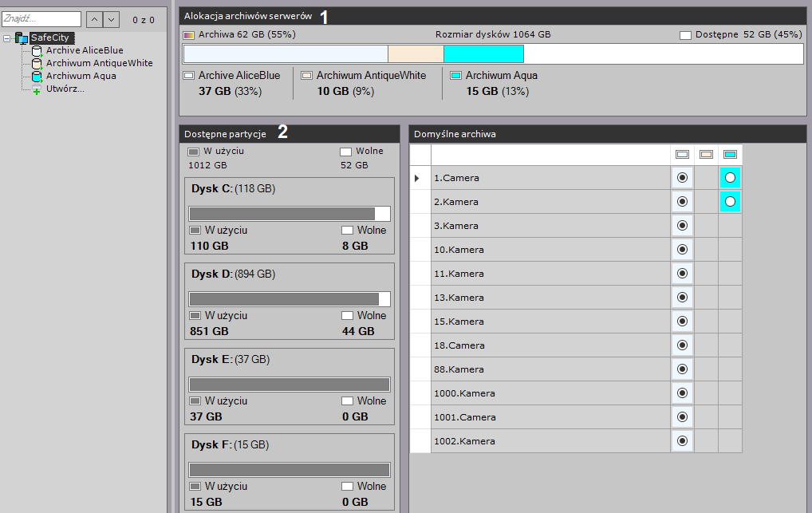The width and height of the screenshot is (812, 513).
Task: Click the green plus Utwórz icon
Action: (x=37, y=90)
